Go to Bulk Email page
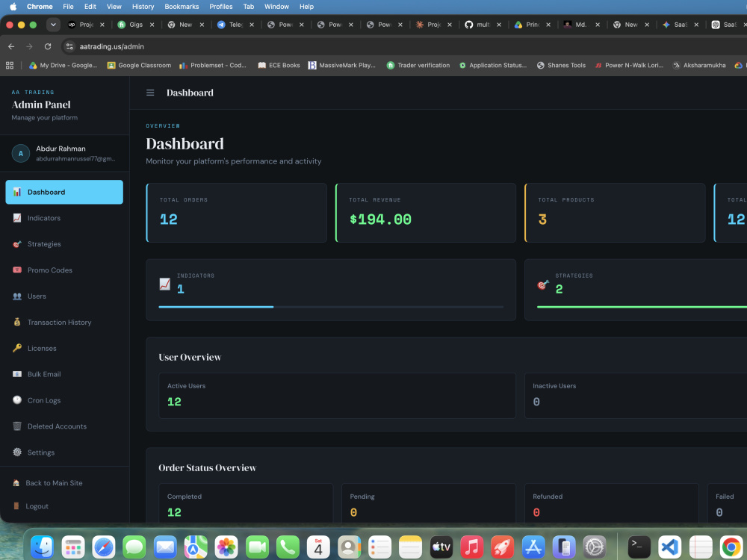The height and width of the screenshot is (560, 747). (64, 374)
